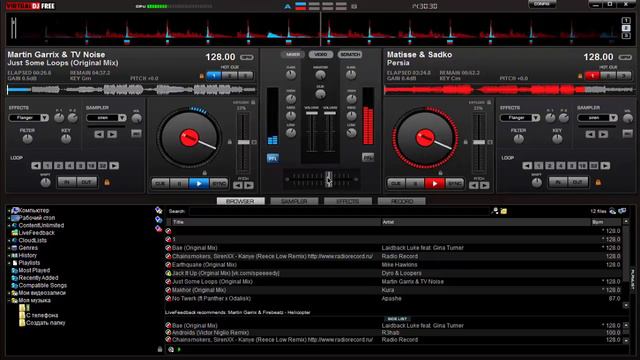Image resolution: width=640 pixels, height=360 pixels.
Task: Expand the Мои видеозаписи folder
Action: (9, 293)
